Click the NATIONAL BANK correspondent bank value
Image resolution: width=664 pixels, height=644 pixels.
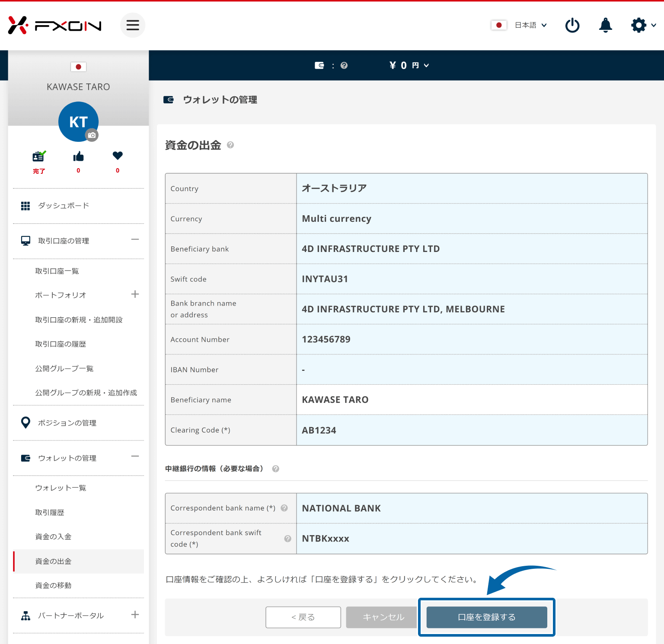coord(341,508)
